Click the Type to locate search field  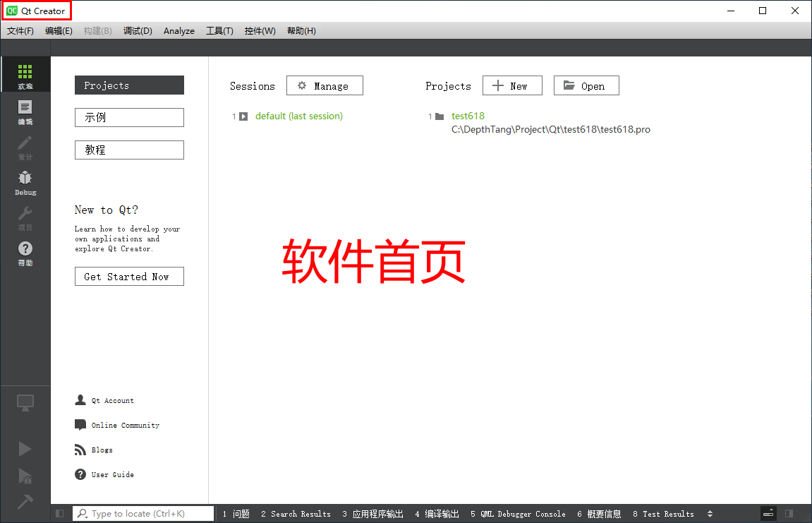(143, 513)
